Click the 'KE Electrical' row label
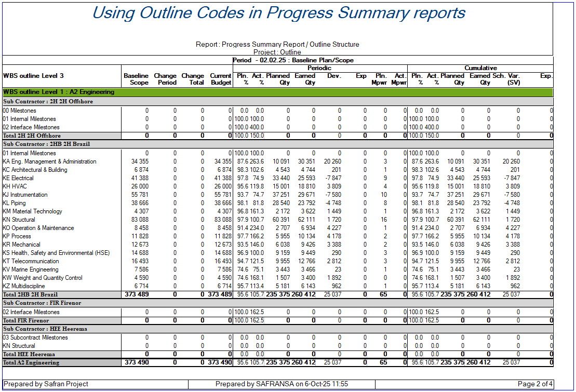Image resolution: width=576 pixels, height=392 pixels. (18, 178)
